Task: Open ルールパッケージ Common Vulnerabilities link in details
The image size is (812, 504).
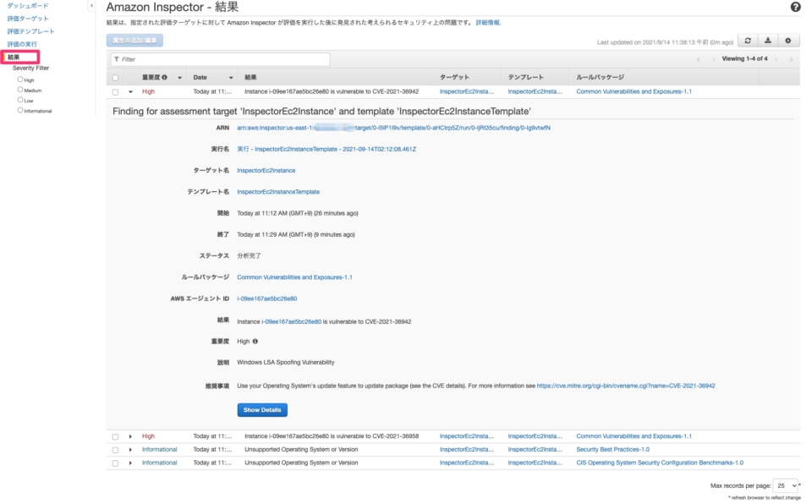Action: pos(294,277)
